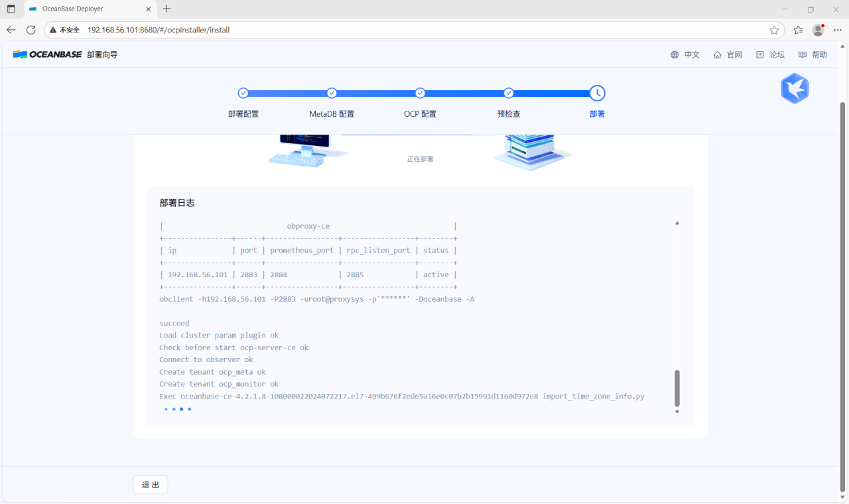Click the 预检查 step checkmark

click(x=509, y=94)
